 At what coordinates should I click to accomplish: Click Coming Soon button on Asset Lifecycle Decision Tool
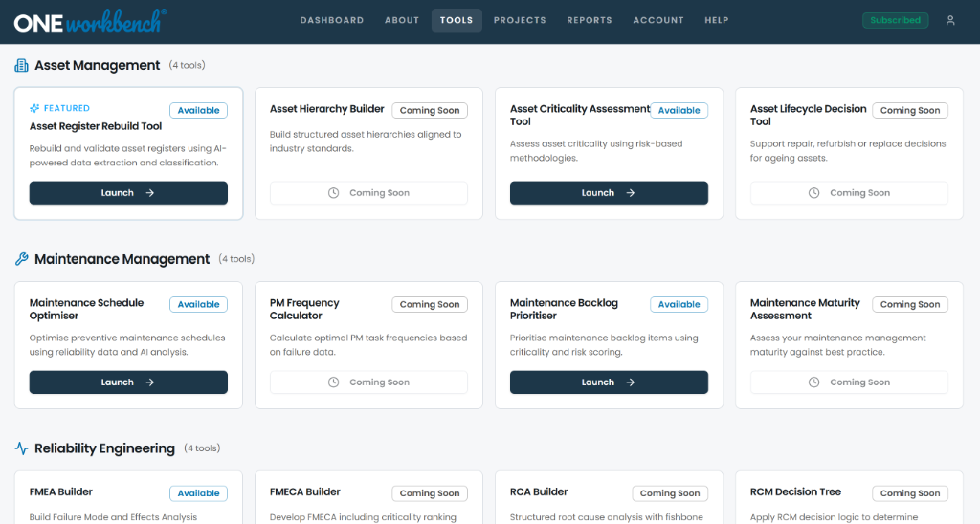pyautogui.click(x=849, y=193)
